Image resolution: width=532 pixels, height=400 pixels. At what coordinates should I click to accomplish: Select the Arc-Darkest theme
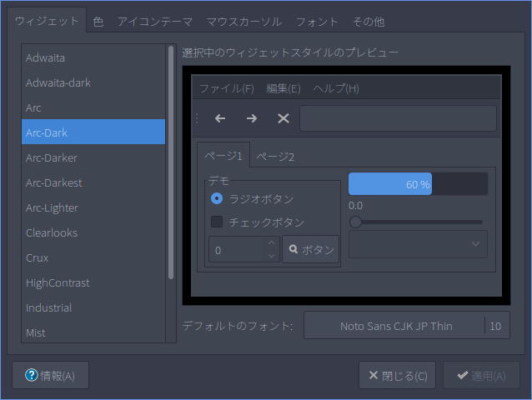coord(93,182)
